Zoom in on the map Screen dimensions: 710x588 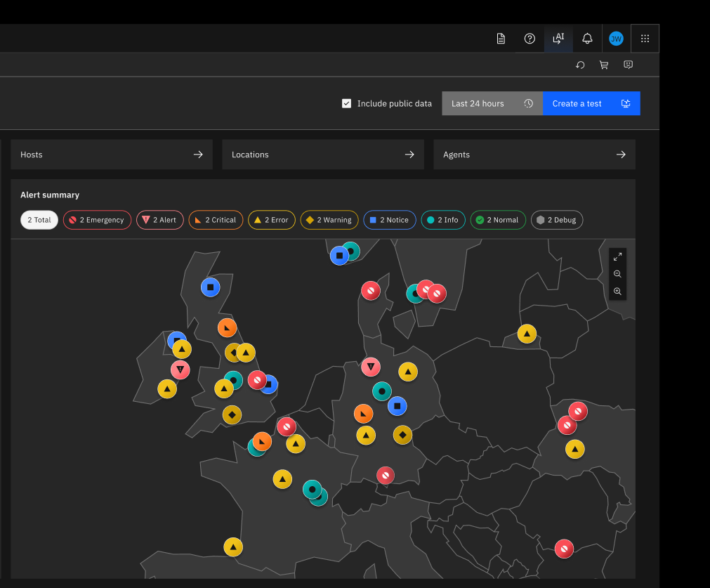click(617, 292)
